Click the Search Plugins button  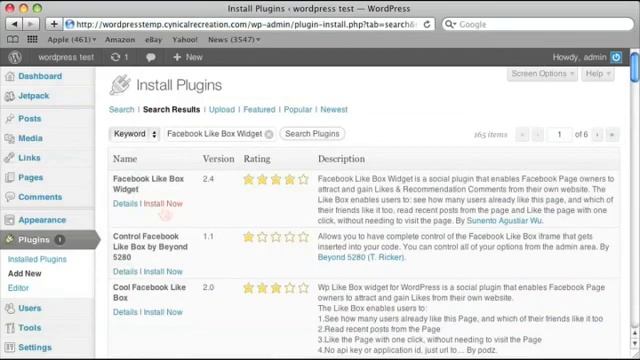(312, 134)
